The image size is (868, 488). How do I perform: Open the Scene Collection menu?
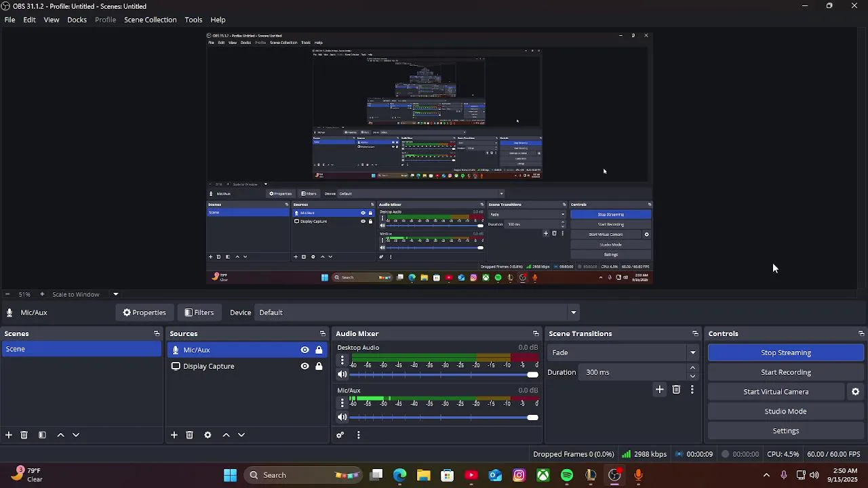pos(150,20)
